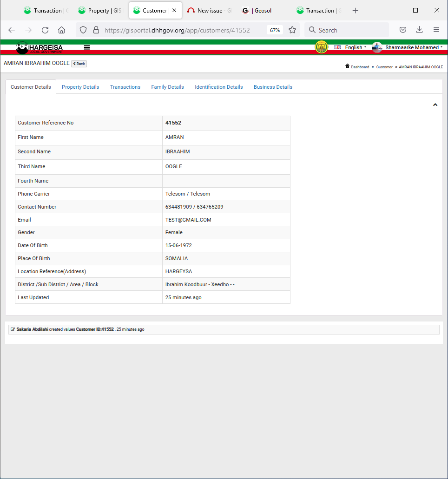This screenshot has width=448, height=479.
Task: Click the Back button beside customer name
Action: tap(79, 64)
